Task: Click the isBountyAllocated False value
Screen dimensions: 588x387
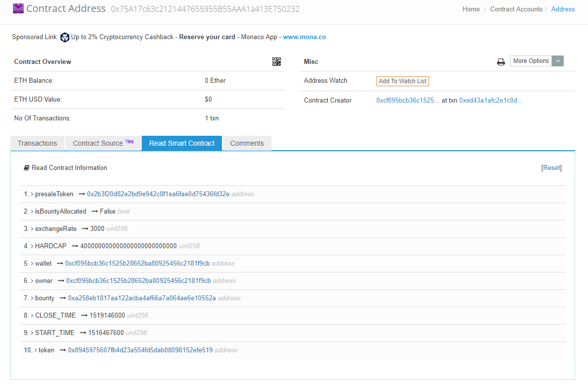Action: tap(107, 212)
